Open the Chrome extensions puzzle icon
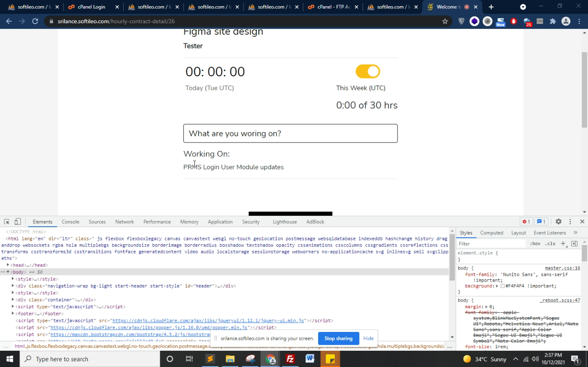Image resolution: width=588 pixels, height=367 pixels. [552, 21]
